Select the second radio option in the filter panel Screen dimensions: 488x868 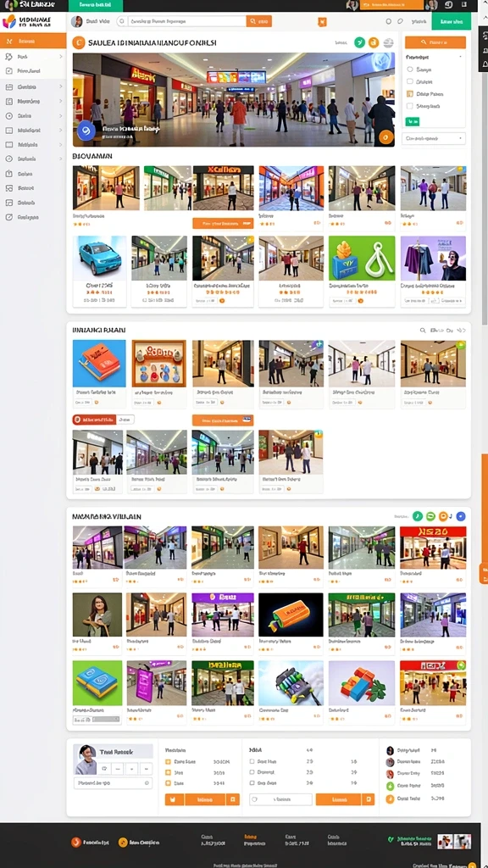(x=410, y=81)
